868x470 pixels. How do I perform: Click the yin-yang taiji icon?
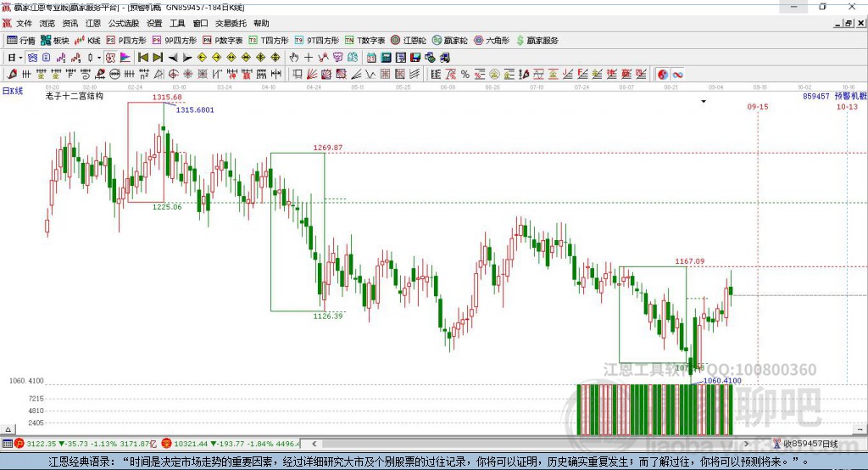point(662,75)
